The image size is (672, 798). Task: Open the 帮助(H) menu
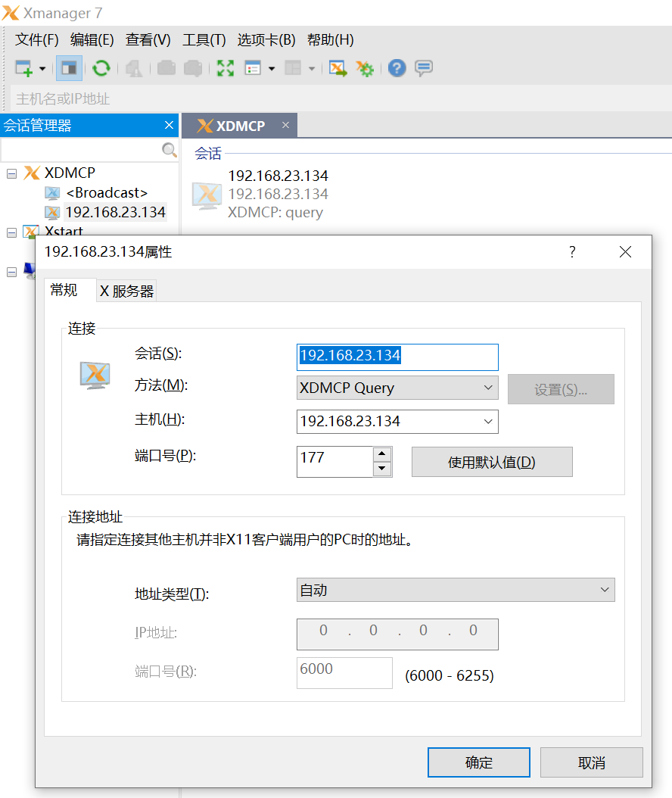(331, 39)
